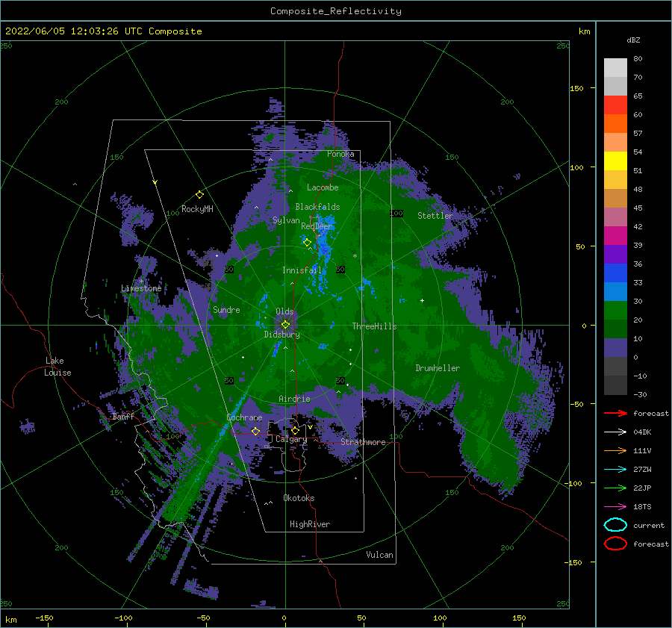Click the 150 tick at top of right axis

pos(576,88)
